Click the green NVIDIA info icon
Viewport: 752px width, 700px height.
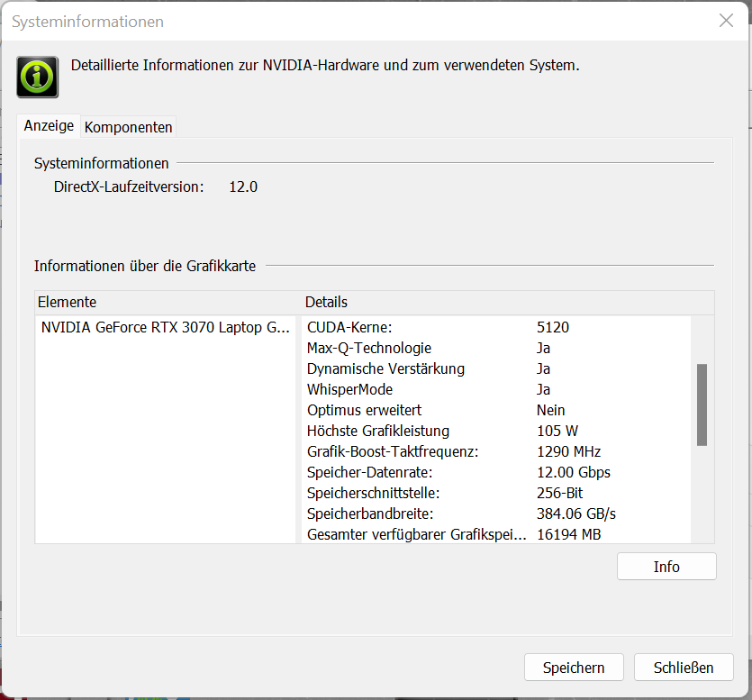[x=38, y=77]
